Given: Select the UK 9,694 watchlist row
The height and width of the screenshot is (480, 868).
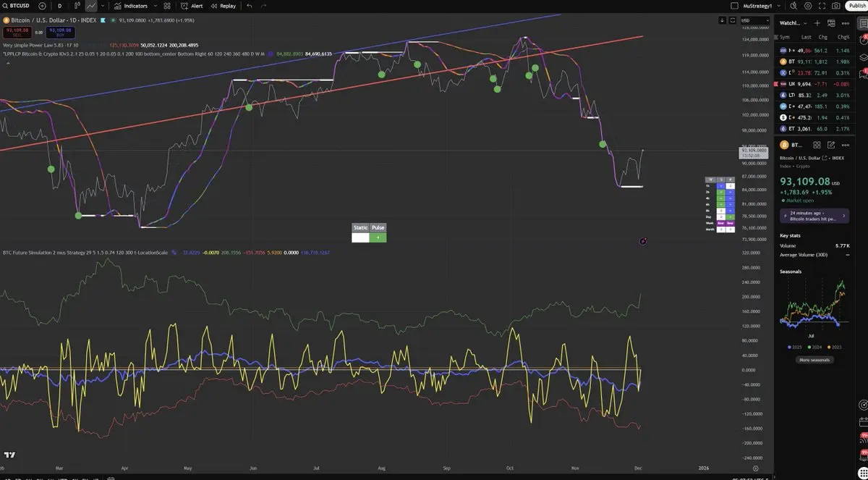Looking at the screenshot, I should [x=814, y=84].
